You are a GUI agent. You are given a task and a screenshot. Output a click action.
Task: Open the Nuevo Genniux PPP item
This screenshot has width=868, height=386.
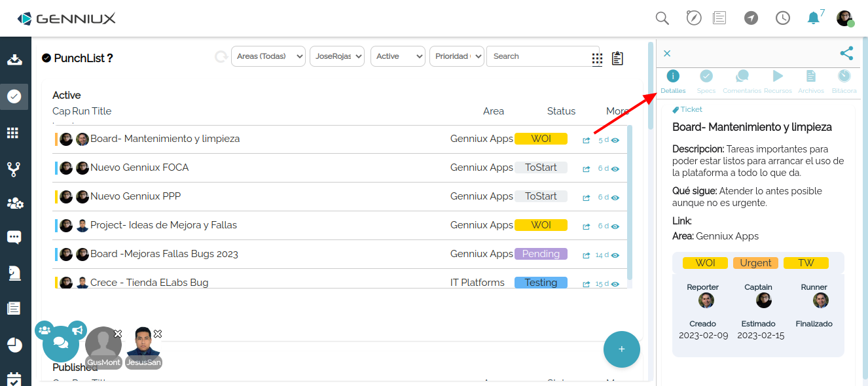pos(136,196)
